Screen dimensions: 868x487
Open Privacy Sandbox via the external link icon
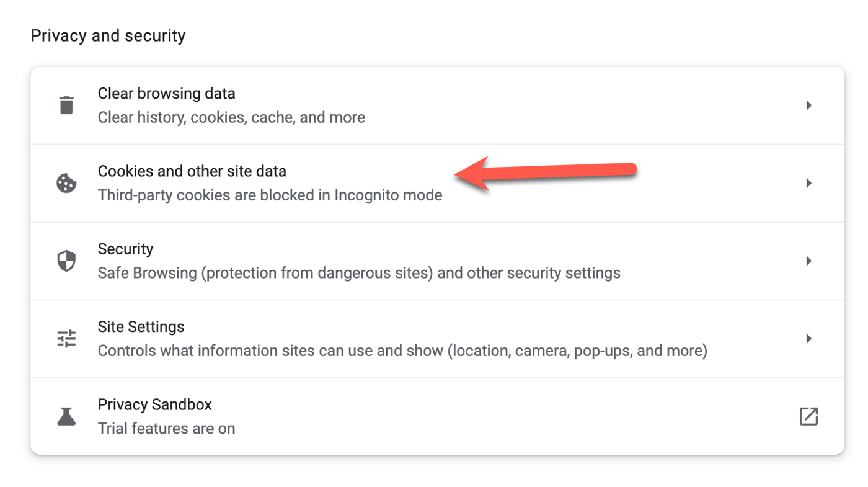coord(808,416)
